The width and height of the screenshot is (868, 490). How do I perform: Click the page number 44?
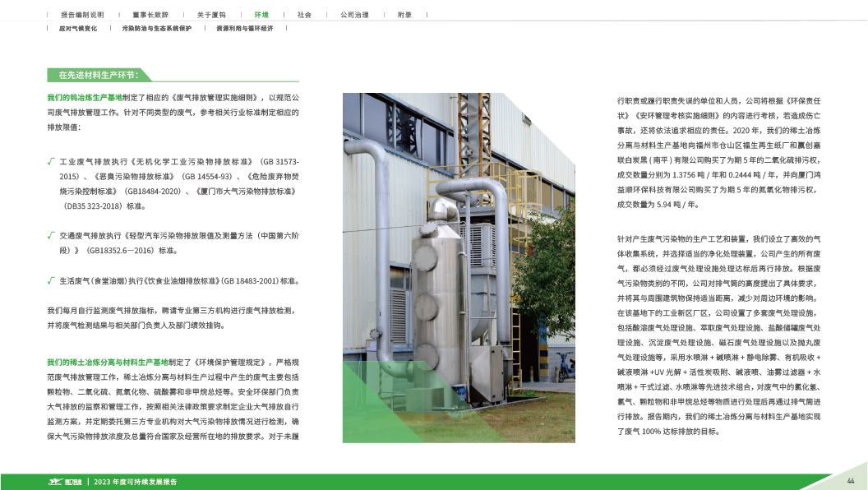851,481
